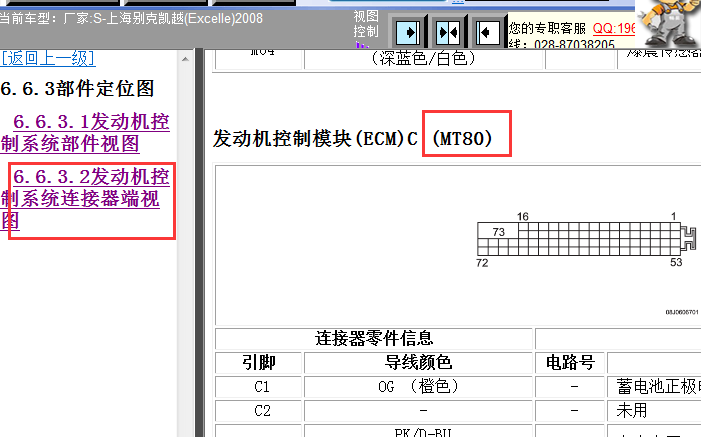The image size is (701, 437).
Task: Click the third view control arrow button
Action: (x=488, y=32)
